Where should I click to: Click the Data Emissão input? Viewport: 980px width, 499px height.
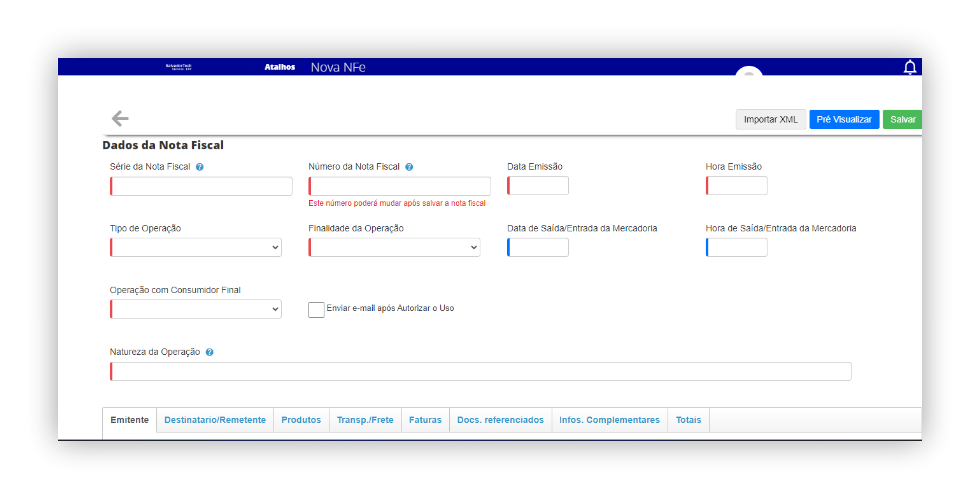[x=538, y=186]
